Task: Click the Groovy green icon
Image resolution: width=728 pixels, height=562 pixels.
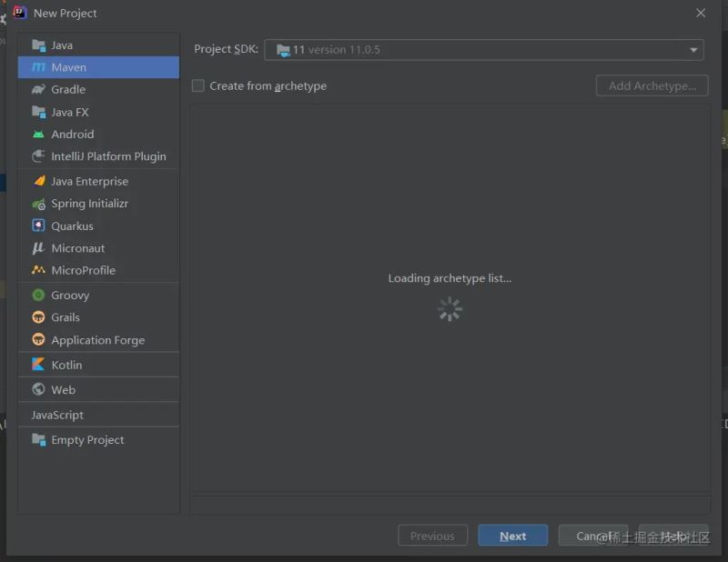Action: [38, 296]
